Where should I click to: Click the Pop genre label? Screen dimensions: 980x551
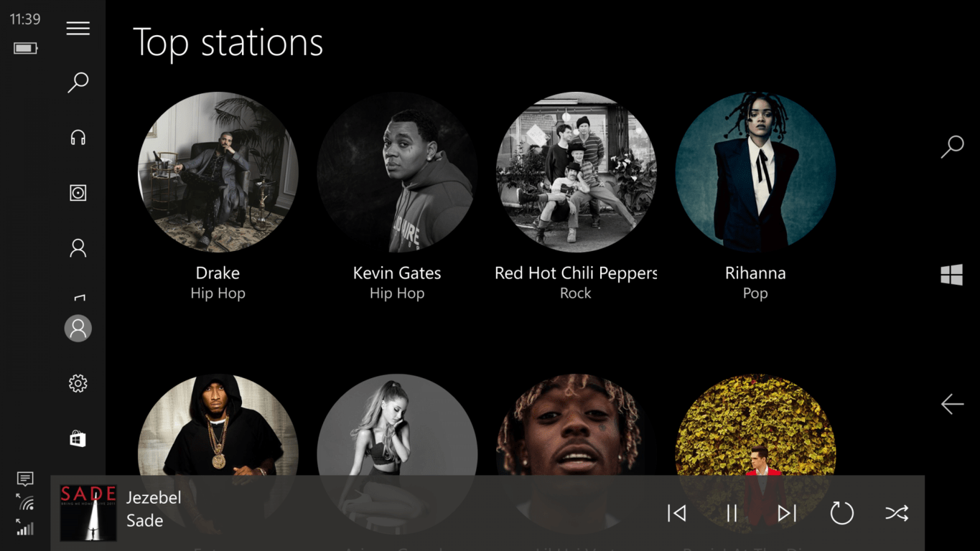pos(755,293)
